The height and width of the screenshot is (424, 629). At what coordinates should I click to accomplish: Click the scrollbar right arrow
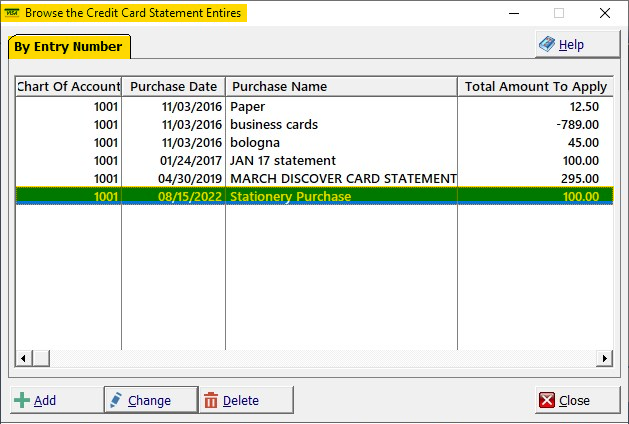pyautogui.click(x=604, y=358)
